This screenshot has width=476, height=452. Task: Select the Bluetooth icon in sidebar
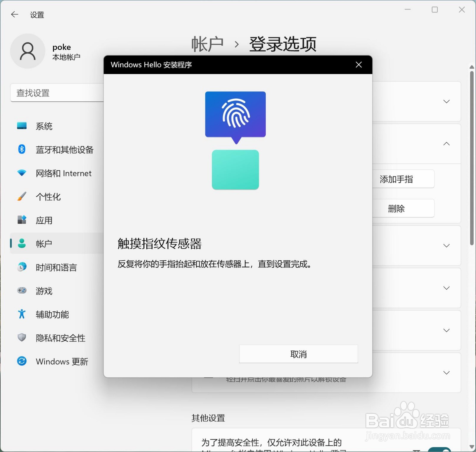point(22,149)
